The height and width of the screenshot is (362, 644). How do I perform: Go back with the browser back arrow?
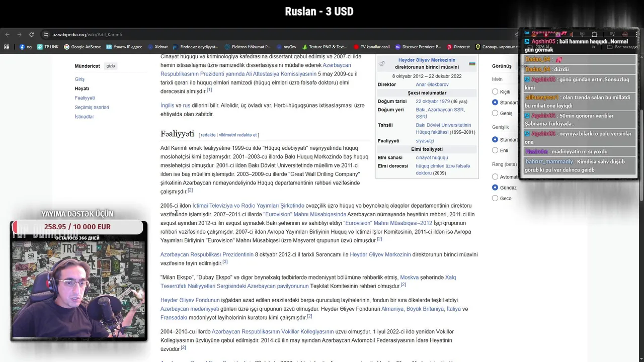click(x=7, y=35)
